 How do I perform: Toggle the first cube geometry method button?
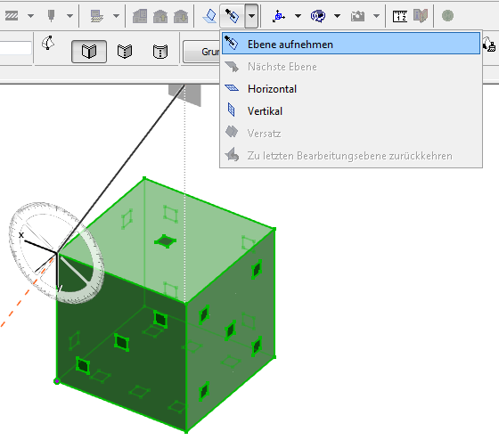(x=89, y=52)
